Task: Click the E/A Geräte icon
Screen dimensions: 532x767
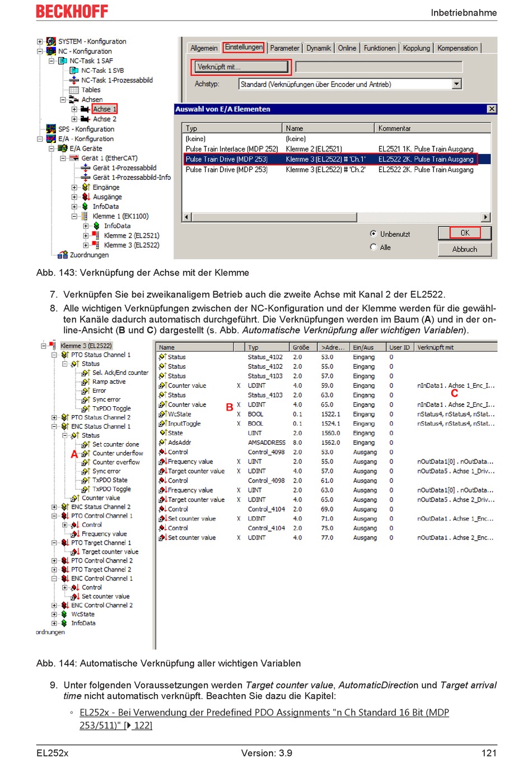Action: (63, 148)
